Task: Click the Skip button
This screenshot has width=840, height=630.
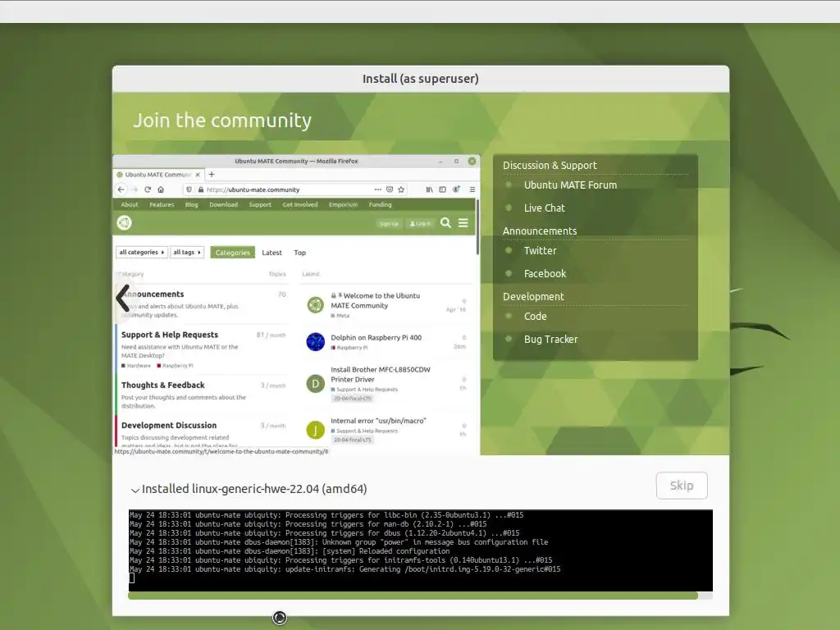Action: pos(682,486)
